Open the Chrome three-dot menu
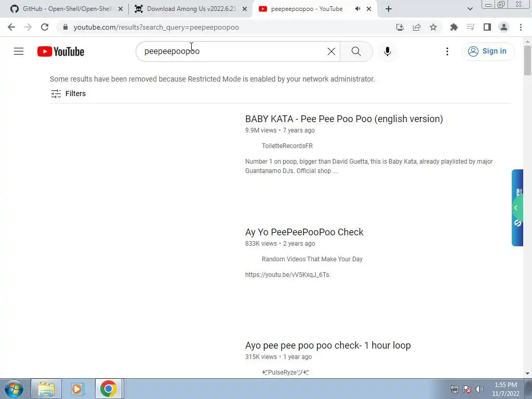Screen dimensions: 532x399 521,27
